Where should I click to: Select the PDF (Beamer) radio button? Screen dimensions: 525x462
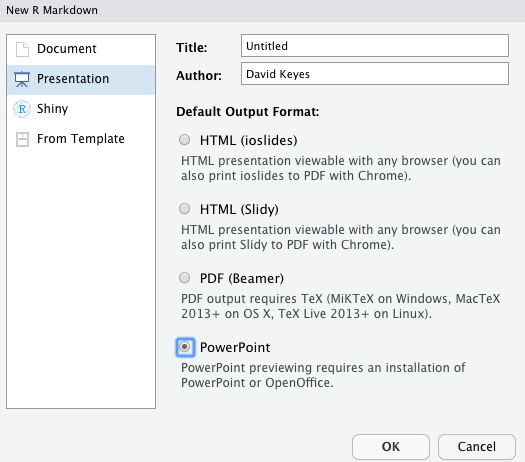coord(184,278)
